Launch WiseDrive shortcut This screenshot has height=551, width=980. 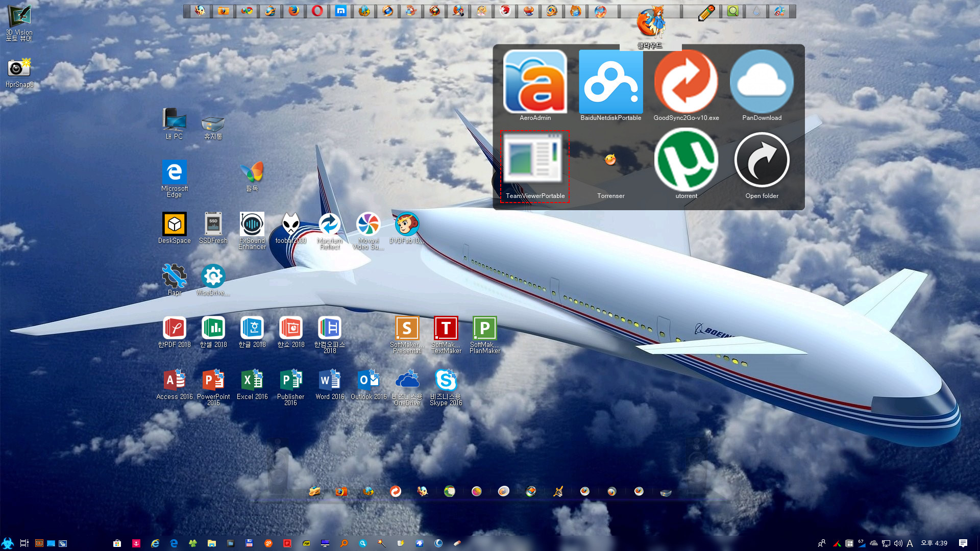(x=213, y=280)
